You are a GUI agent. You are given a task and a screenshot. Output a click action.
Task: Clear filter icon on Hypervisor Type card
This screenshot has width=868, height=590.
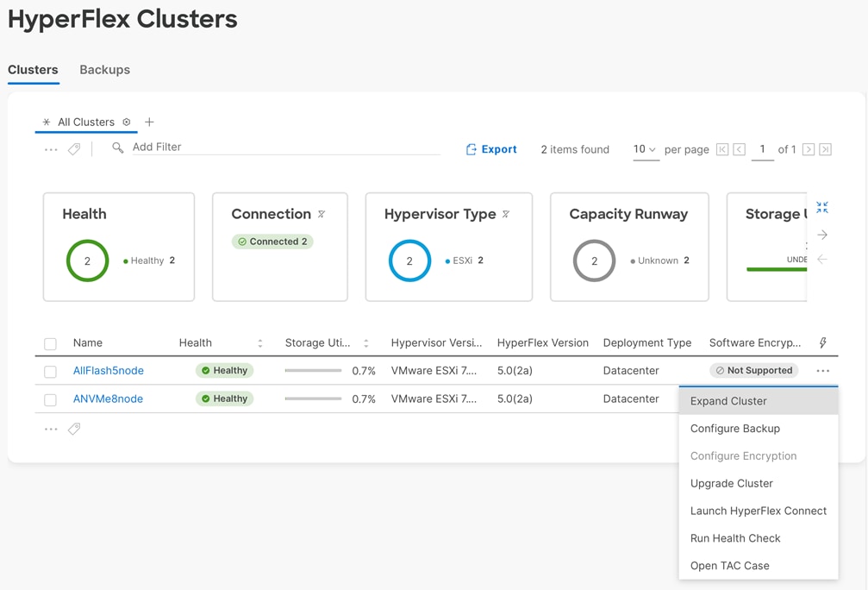pos(506,215)
